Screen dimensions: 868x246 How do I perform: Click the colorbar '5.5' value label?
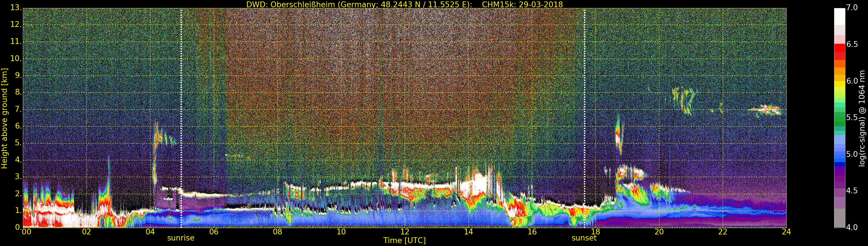(x=852, y=118)
